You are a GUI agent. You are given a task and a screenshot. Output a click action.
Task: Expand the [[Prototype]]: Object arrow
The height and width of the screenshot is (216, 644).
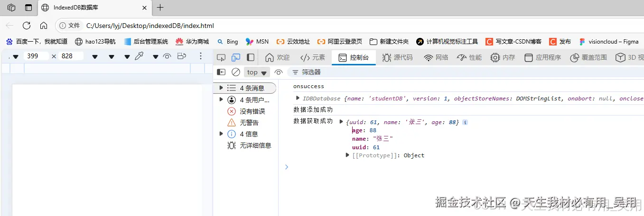coord(348,155)
